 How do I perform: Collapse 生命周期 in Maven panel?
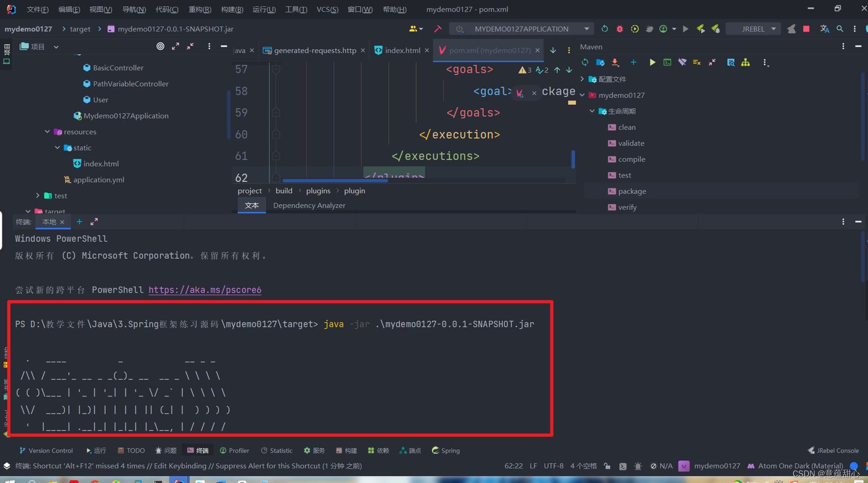[592, 111]
